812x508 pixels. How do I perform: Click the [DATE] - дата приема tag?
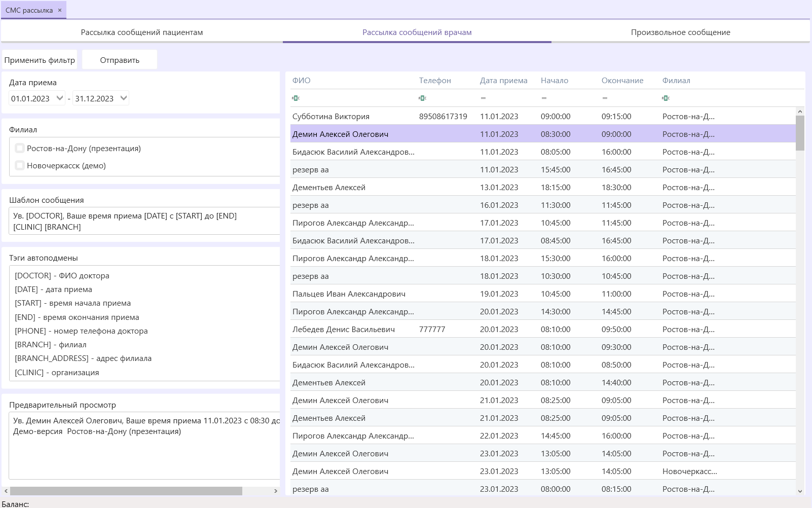tap(53, 289)
